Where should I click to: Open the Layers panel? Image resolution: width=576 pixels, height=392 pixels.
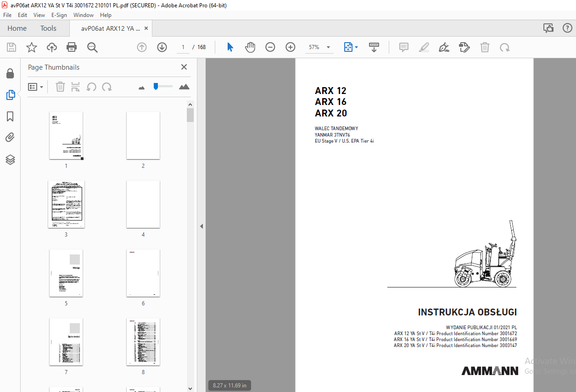[10, 160]
